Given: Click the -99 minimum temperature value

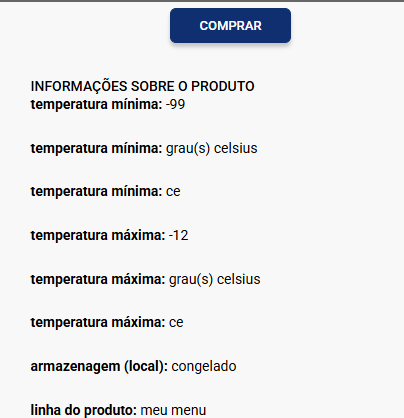Looking at the screenshot, I should (175, 104).
